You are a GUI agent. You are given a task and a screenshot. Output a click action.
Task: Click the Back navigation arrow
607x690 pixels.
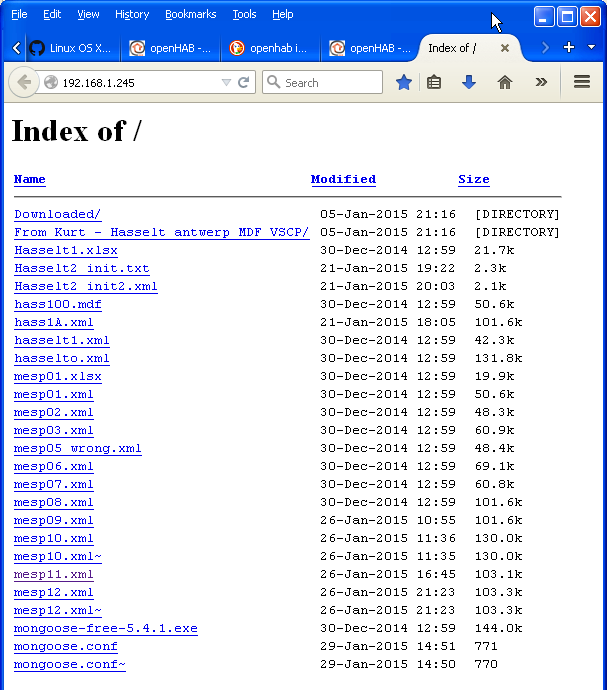pos(22,83)
